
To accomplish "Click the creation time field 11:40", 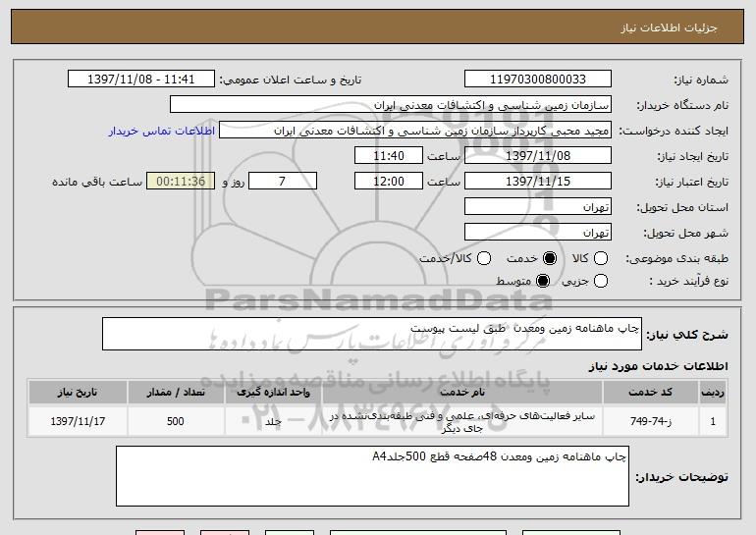I will [389, 156].
